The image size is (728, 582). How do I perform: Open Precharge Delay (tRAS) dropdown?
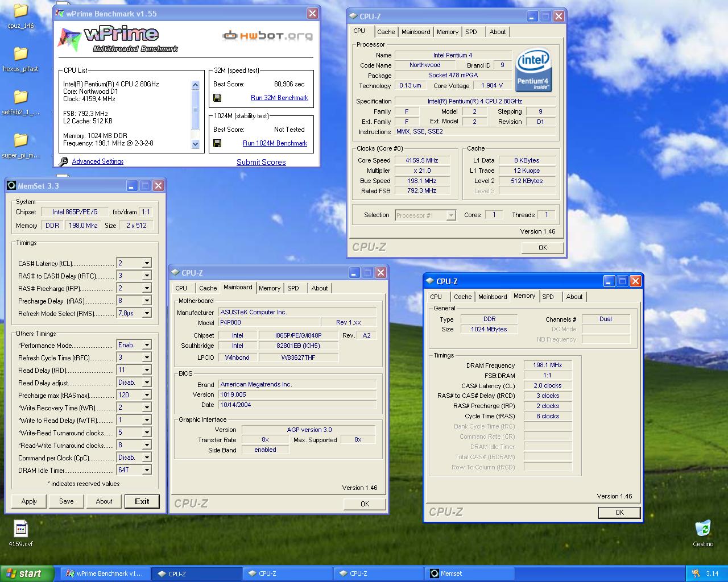(x=147, y=301)
